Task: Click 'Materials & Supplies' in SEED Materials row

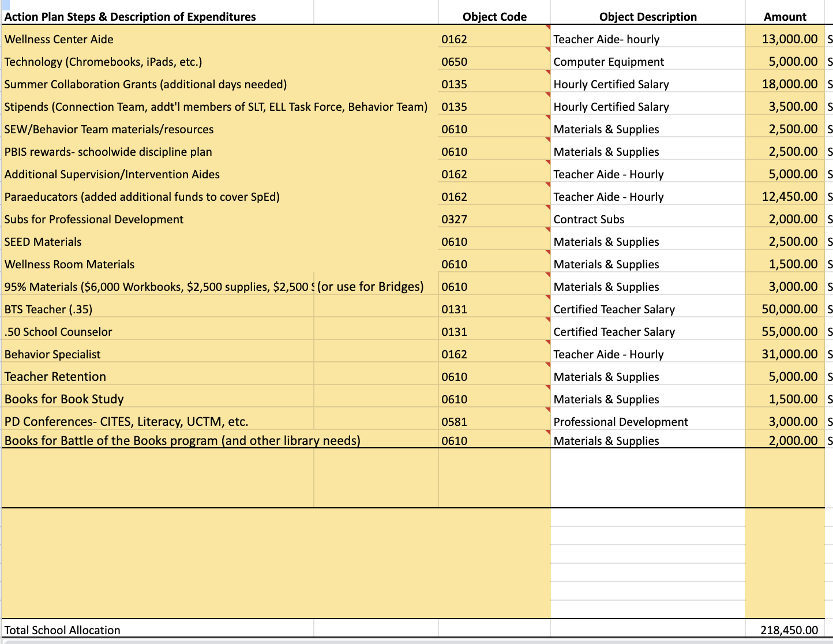Action: pos(606,242)
